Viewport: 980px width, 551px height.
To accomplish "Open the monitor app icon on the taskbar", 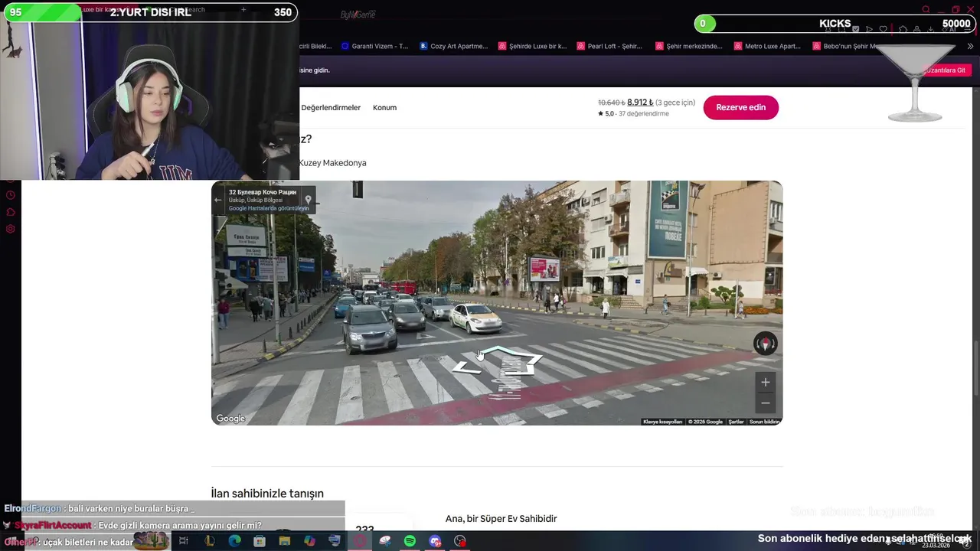I will pos(335,541).
